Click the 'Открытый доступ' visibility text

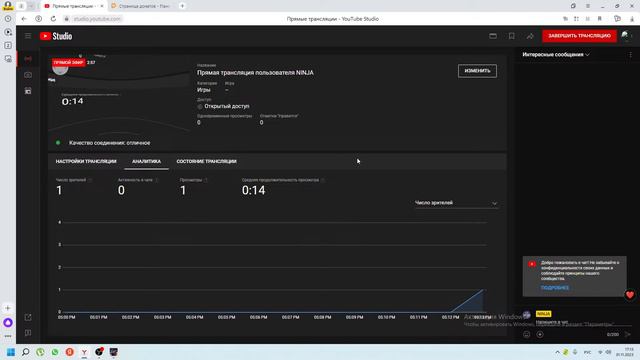click(227, 106)
